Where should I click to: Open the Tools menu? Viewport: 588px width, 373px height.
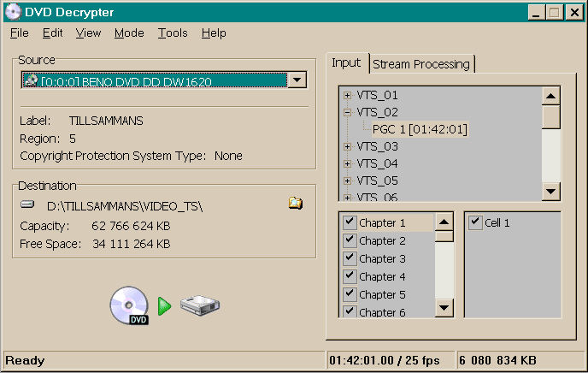[x=173, y=33]
